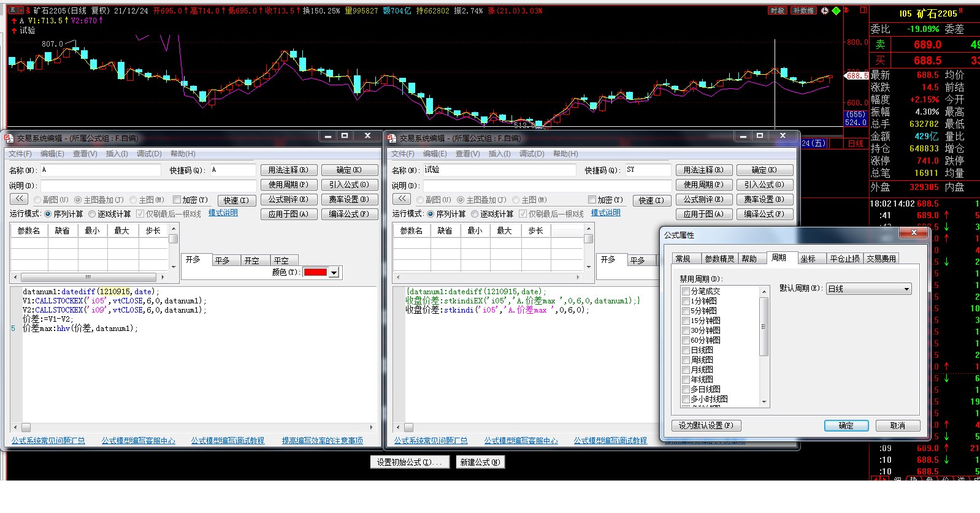Click the red 日线 period label under chart
The width and height of the screenshot is (980, 513).
856,143
